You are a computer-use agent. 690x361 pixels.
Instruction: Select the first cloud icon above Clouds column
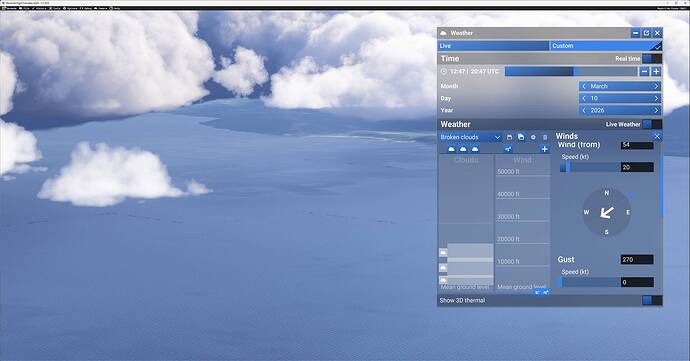451,149
